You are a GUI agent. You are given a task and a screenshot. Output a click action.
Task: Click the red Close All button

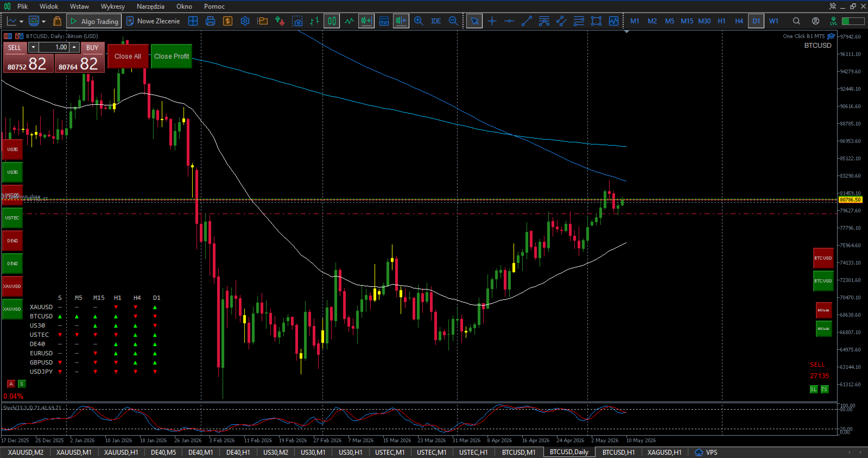click(128, 56)
